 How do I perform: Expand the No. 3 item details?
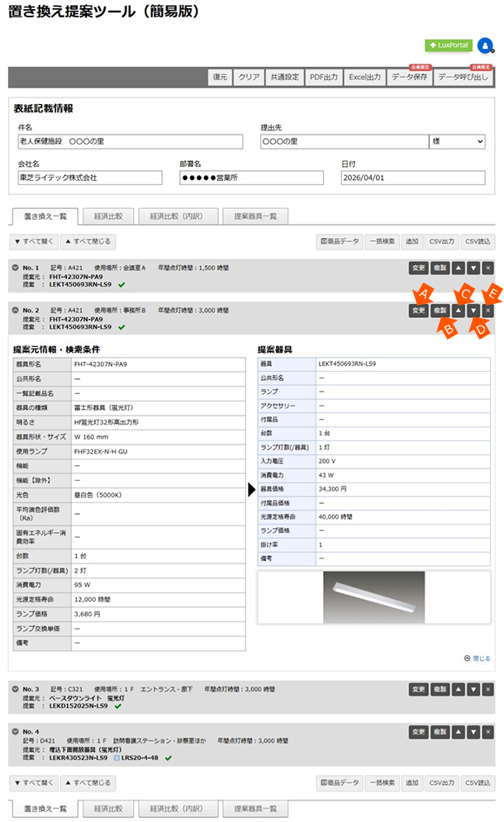click(16, 689)
